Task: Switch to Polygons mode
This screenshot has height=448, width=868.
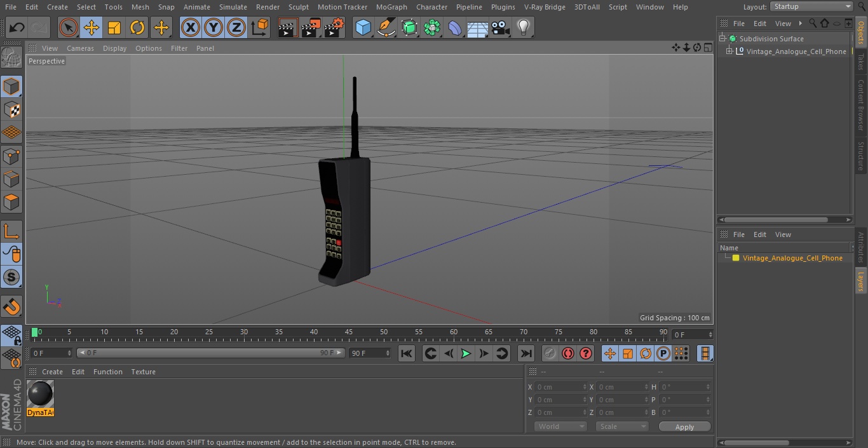Action: click(11, 202)
